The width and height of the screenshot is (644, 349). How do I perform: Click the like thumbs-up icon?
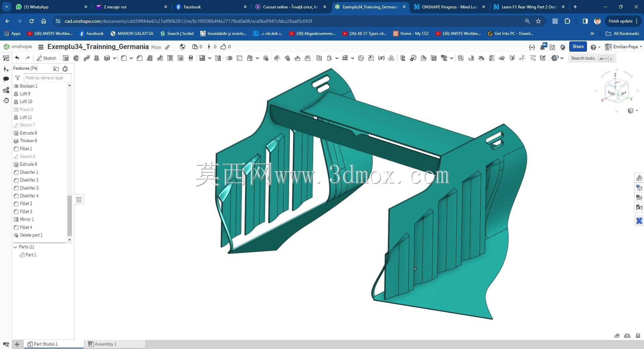pos(223,47)
